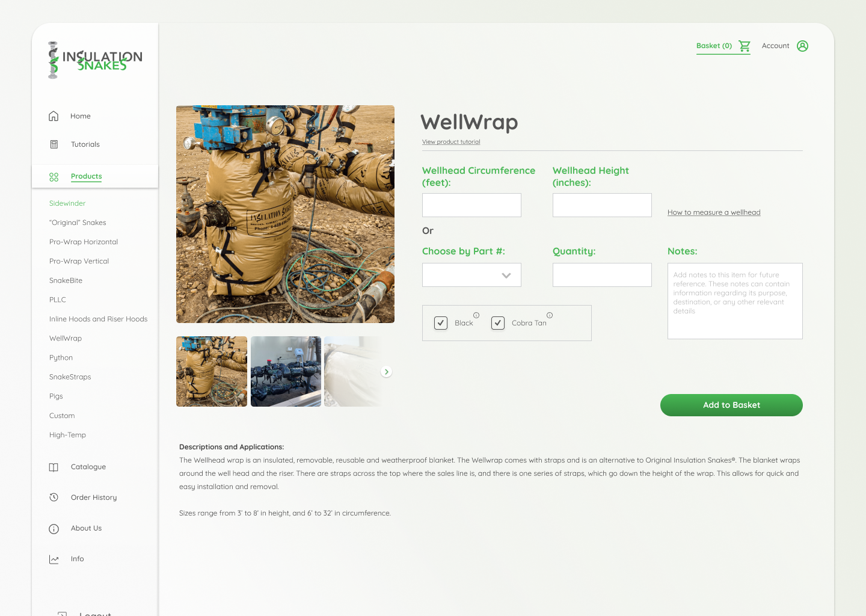This screenshot has height=616, width=866.
Task: Select SnakeBite from the product list
Action: [x=66, y=280]
